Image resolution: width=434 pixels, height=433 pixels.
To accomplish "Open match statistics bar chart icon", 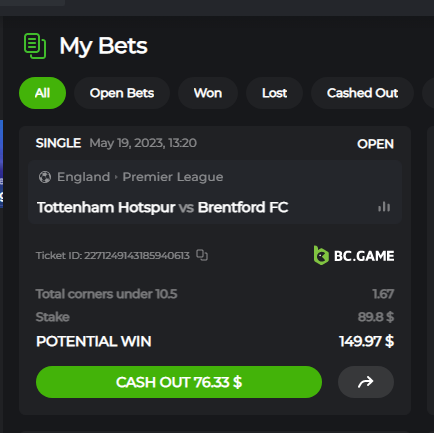I will 384,207.
